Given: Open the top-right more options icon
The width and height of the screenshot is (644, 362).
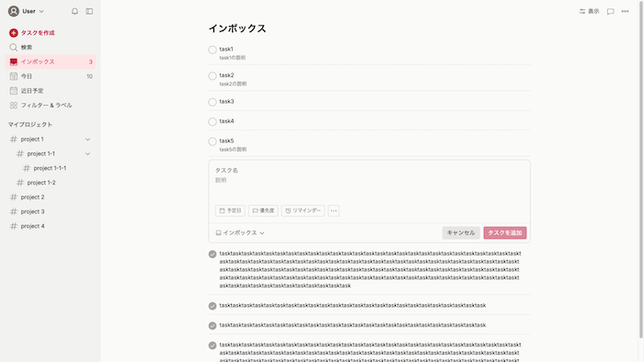Looking at the screenshot, I should tap(625, 11).
